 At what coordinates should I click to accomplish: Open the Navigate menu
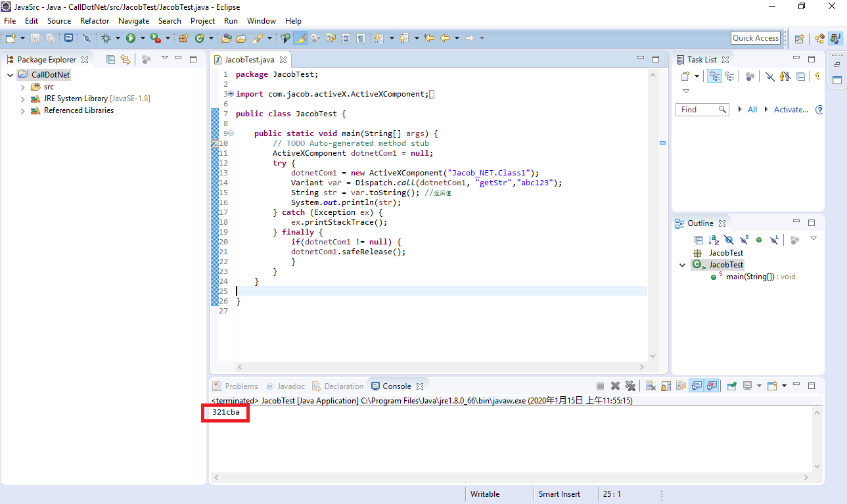133,21
